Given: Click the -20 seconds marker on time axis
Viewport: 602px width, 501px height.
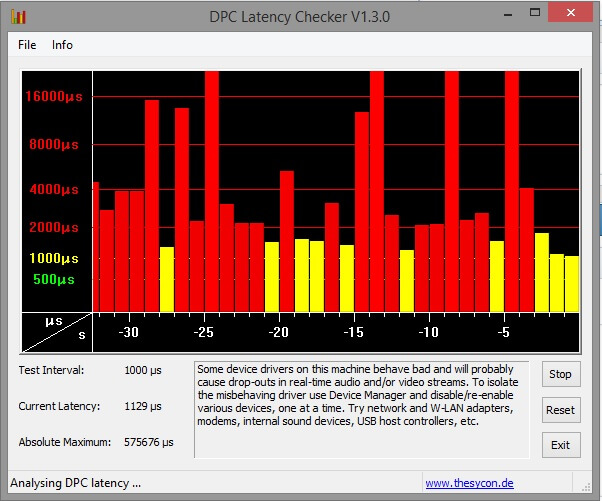Looking at the screenshot, I should [278, 332].
